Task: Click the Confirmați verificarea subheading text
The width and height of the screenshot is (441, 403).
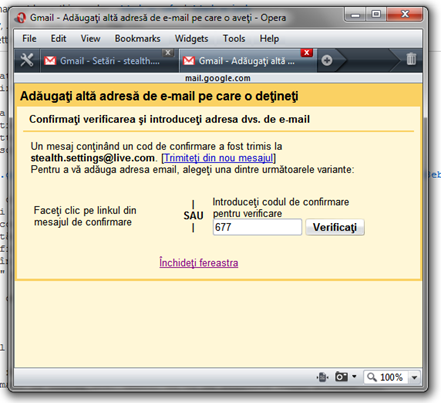Action: 169,119
